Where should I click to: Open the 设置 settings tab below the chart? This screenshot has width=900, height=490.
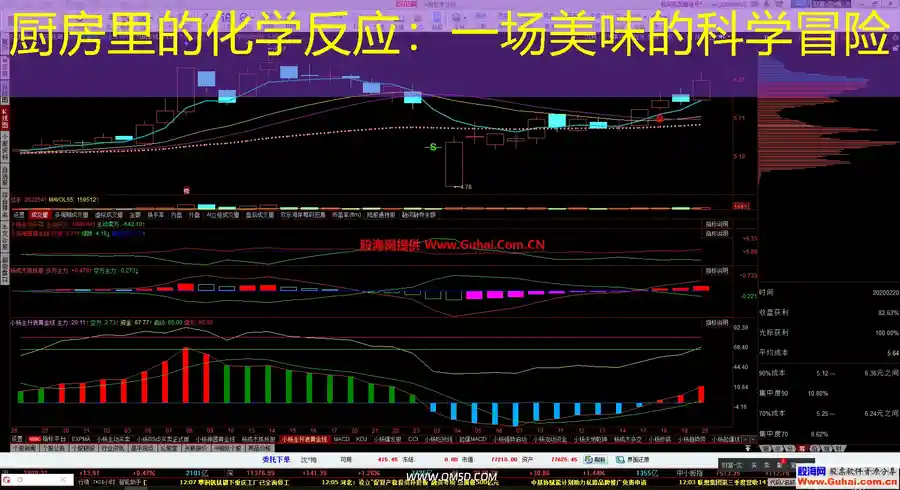click(17, 439)
